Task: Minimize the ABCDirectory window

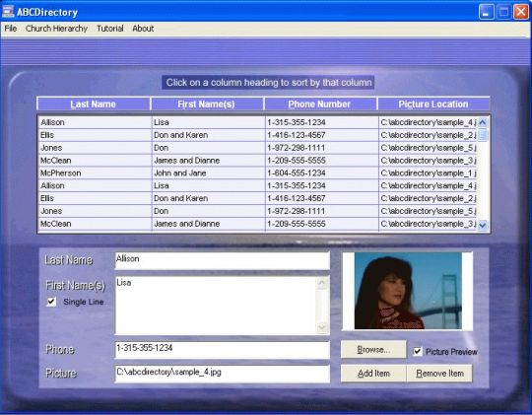Action: click(487, 12)
